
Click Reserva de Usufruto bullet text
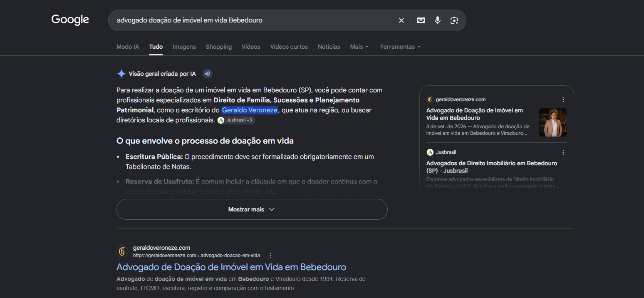pyautogui.click(x=251, y=186)
